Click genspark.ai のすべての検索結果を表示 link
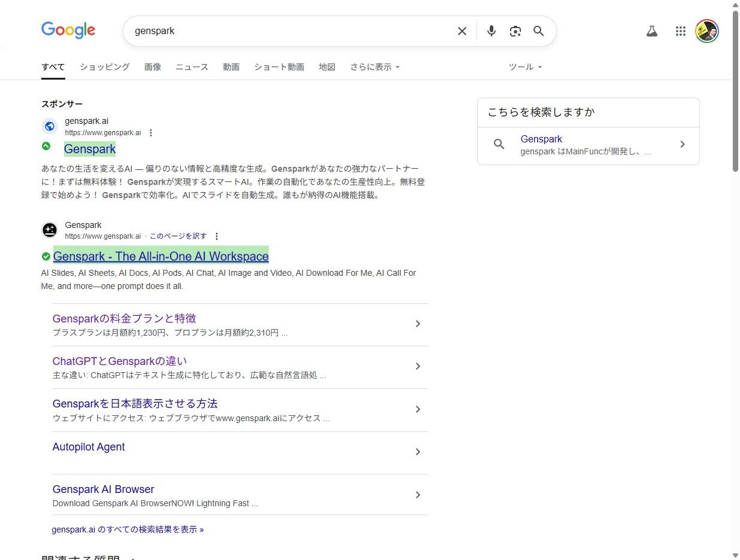Screen dimensions: 740x560 128,529
